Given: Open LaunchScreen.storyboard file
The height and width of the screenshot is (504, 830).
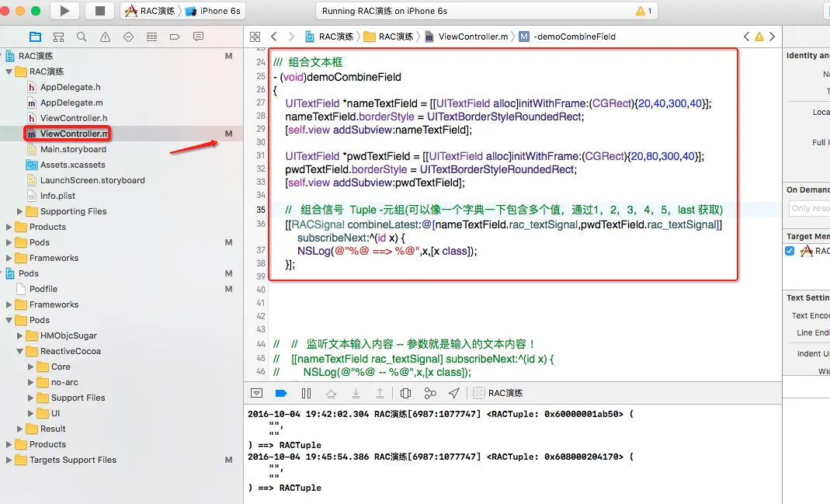Looking at the screenshot, I should 92,180.
